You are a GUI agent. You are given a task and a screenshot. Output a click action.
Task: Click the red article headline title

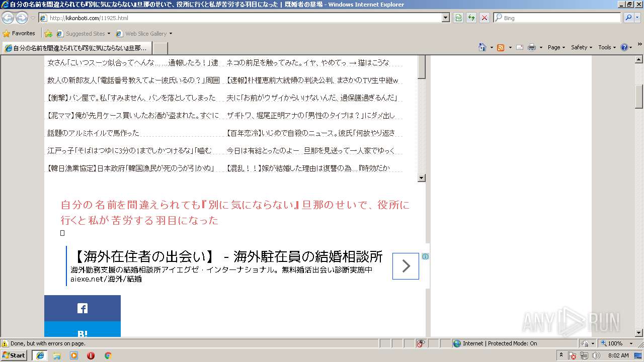235,212
